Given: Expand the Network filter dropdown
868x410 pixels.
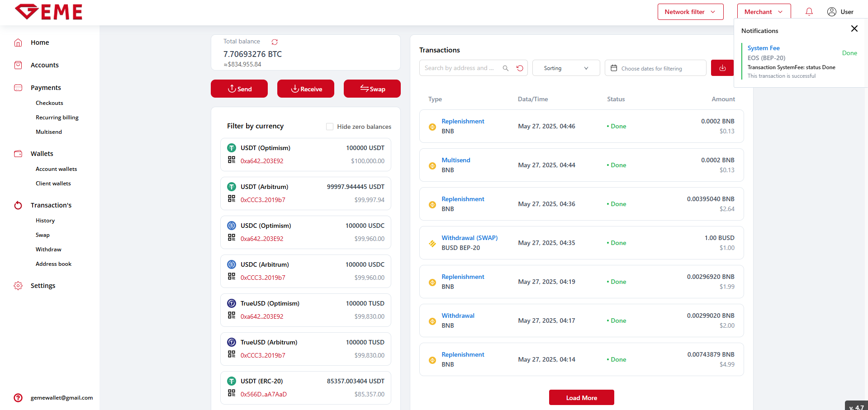Looking at the screenshot, I should [690, 12].
